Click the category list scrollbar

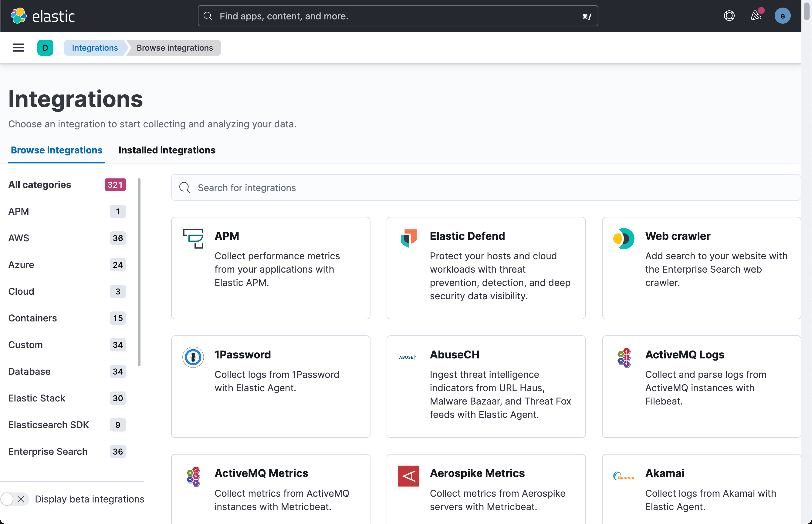[x=139, y=272]
